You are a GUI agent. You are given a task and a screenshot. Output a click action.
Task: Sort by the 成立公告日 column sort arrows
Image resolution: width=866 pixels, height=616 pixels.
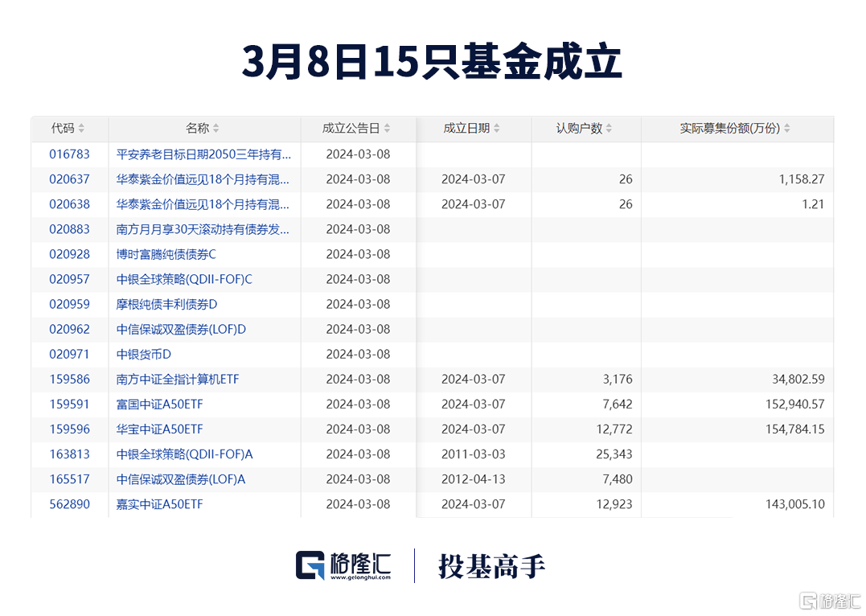coord(387,128)
